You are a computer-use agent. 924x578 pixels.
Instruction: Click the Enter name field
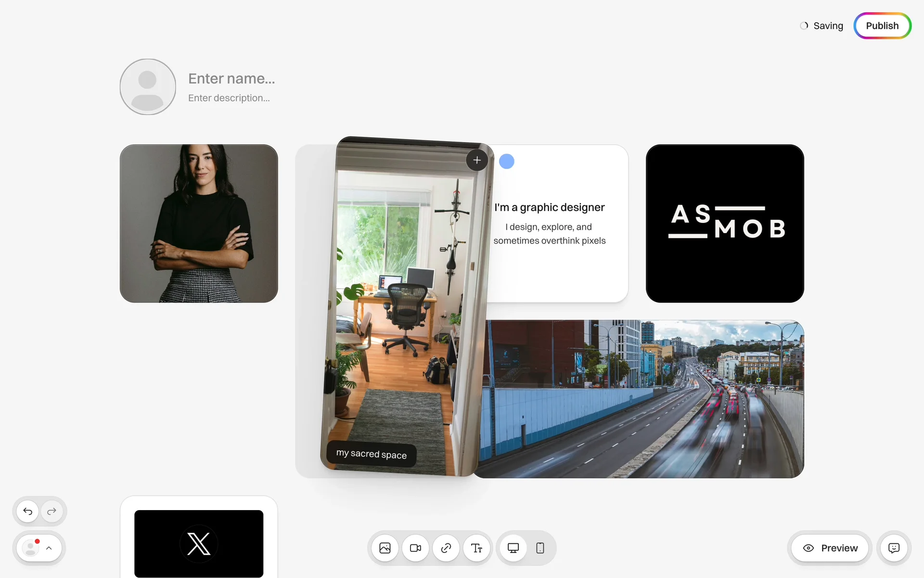click(x=231, y=79)
